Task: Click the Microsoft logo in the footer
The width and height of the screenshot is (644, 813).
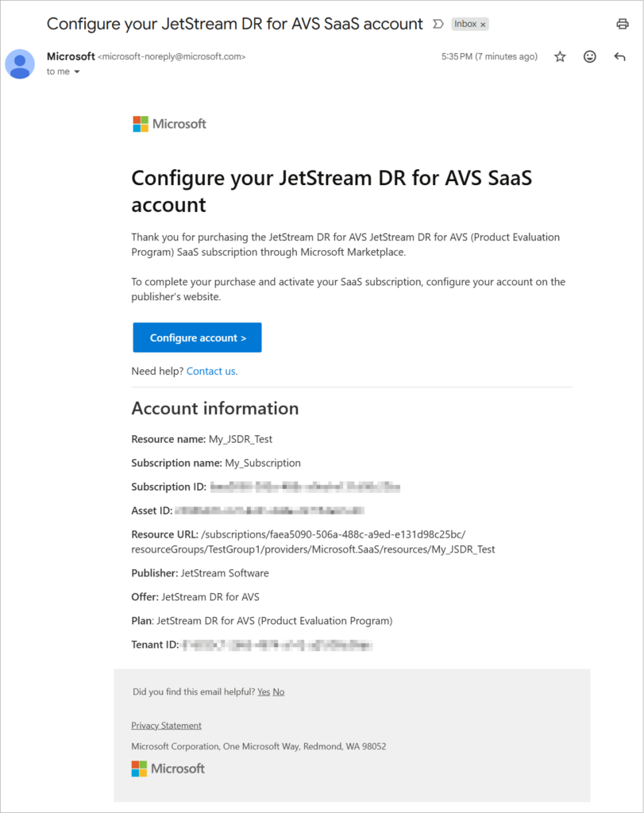Action: pyautogui.click(x=168, y=769)
